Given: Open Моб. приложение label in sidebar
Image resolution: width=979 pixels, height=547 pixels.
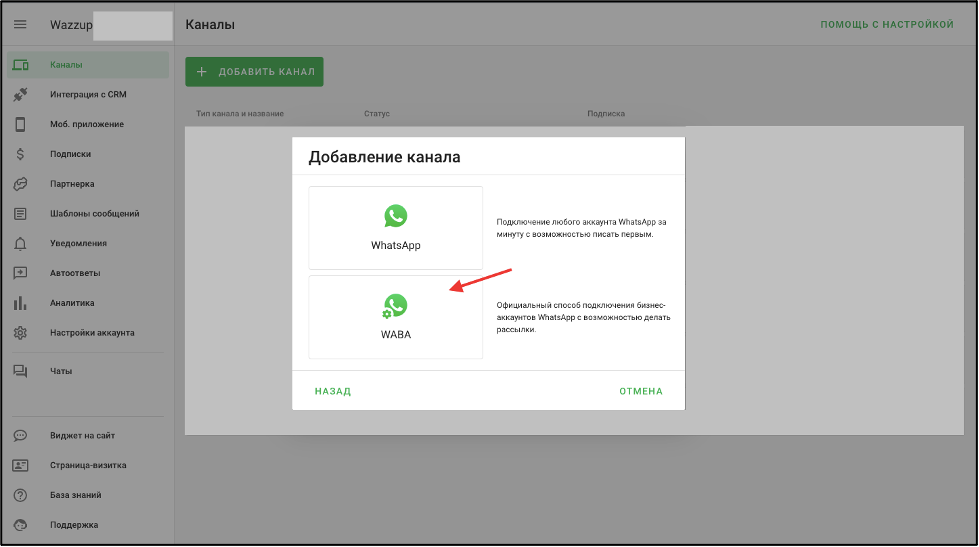Looking at the screenshot, I should point(87,124).
